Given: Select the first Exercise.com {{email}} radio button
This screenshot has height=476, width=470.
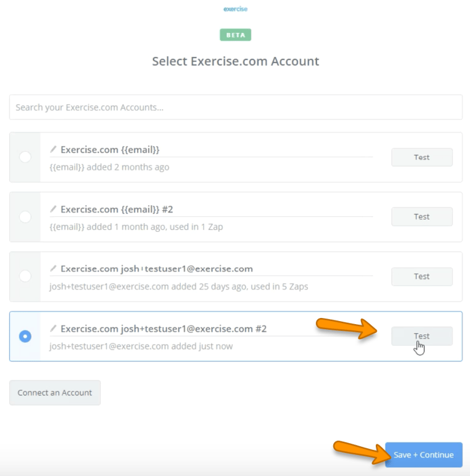Looking at the screenshot, I should (x=25, y=157).
